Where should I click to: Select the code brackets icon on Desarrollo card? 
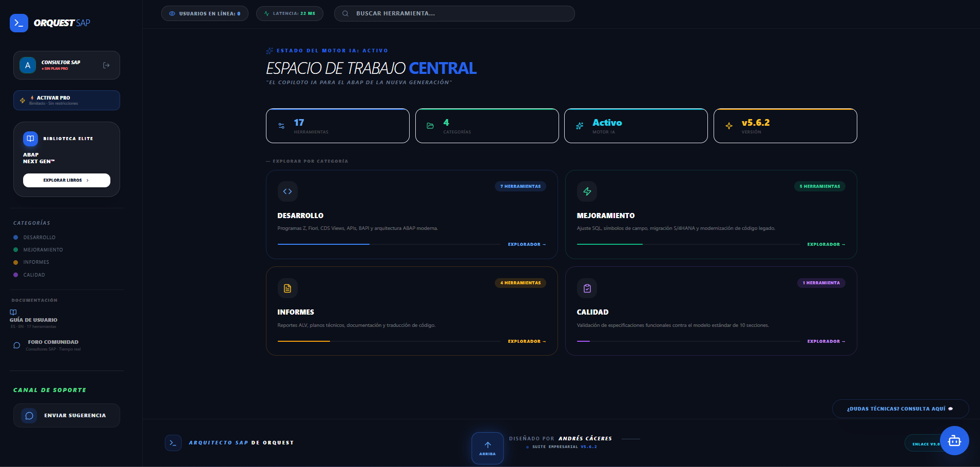[287, 191]
